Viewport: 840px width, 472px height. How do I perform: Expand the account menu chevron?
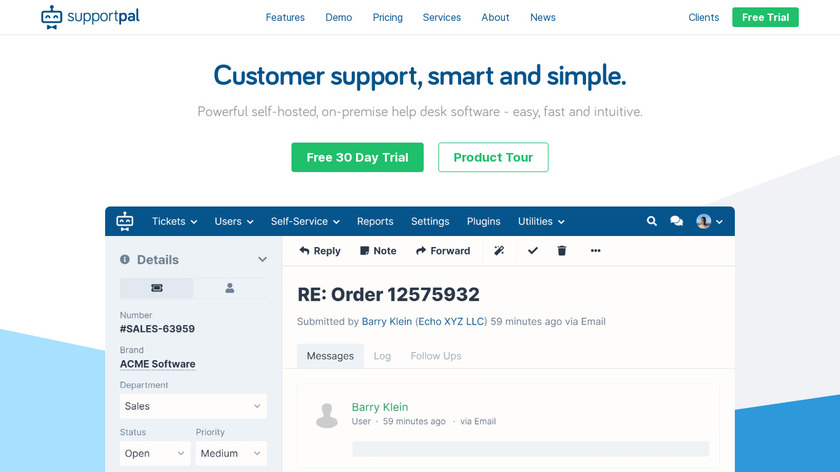click(719, 222)
